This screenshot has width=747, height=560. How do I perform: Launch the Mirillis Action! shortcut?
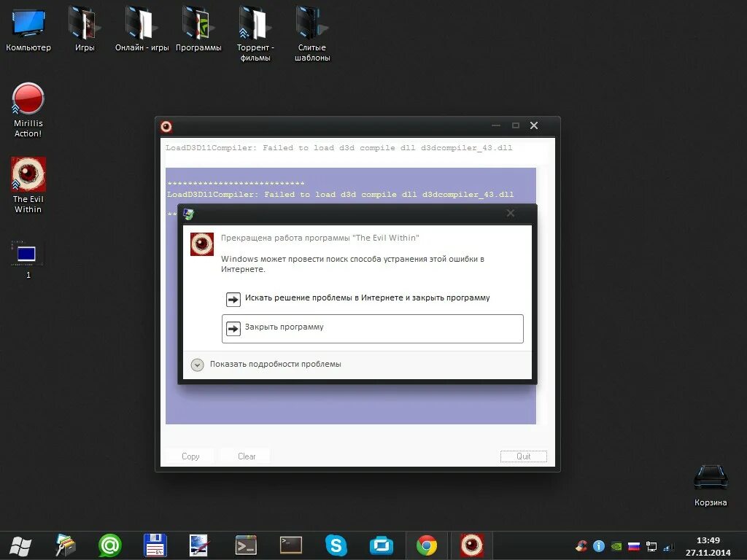point(28,110)
